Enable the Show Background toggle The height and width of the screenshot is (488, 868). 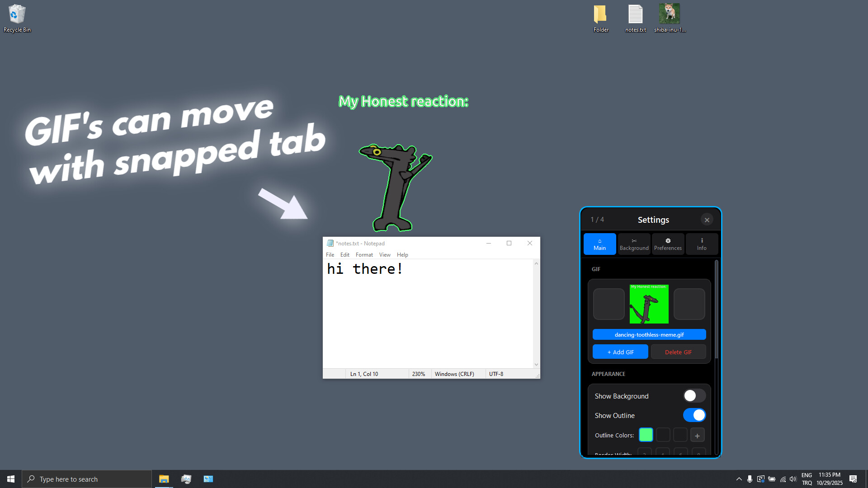click(694, 395)
